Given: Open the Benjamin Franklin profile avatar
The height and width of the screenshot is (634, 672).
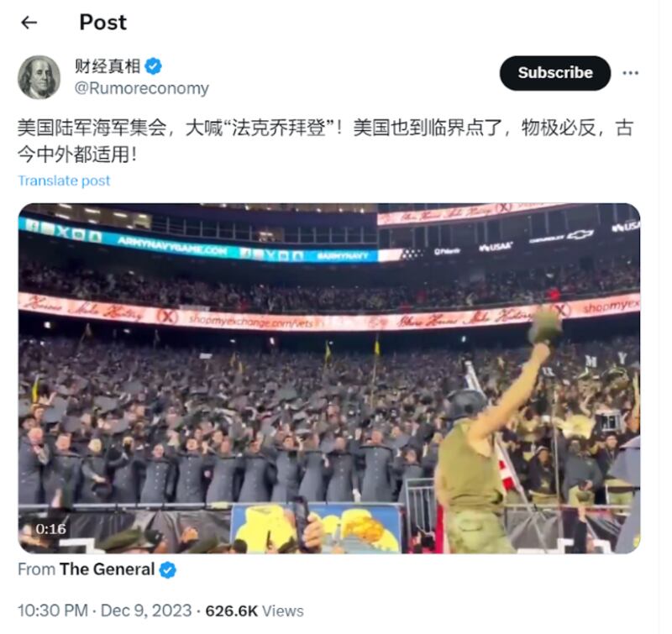Looking at the screenshot, I should pyautogui.click(x=39, y=77).
